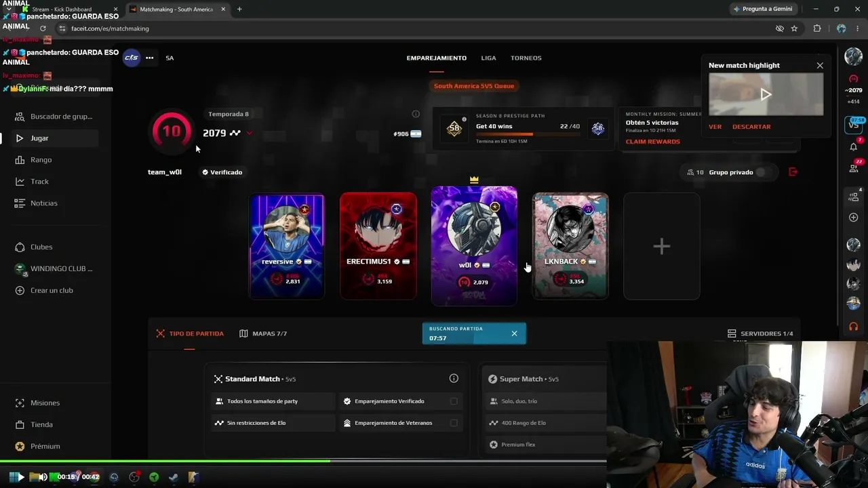The width and height of the screenshot is (868, 488).
Task: Expand the red Elo chevron next to 2079
Action: [250, 134]
